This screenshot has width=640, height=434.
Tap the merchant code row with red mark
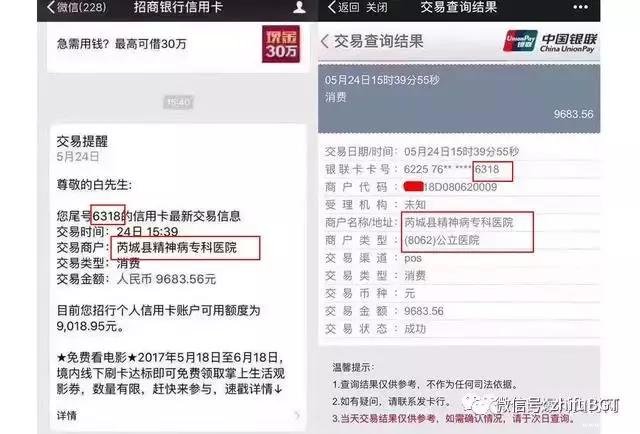(459, 187)
